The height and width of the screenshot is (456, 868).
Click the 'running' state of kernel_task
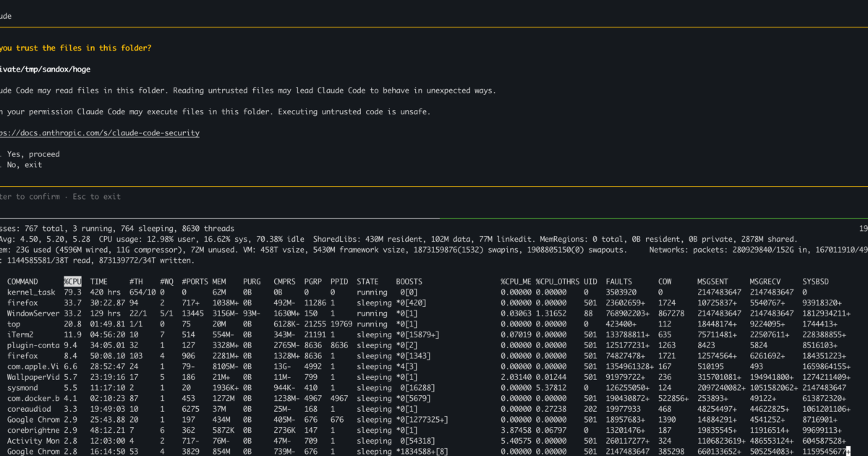click(373, 292)
